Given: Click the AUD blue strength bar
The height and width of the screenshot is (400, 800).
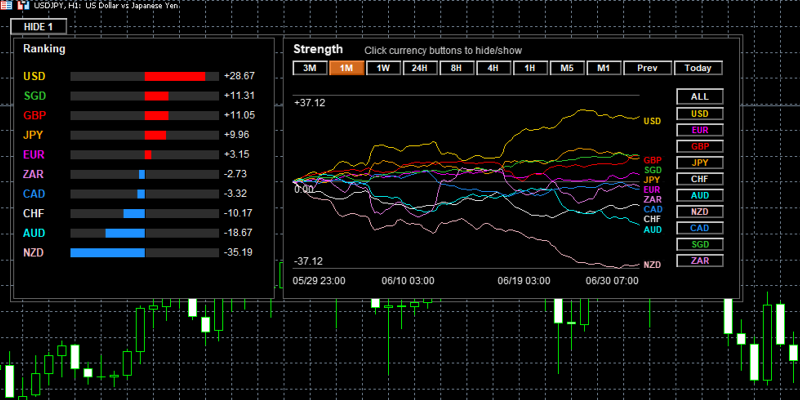Looking at the screenshot, I should click(x=125, y=233).
